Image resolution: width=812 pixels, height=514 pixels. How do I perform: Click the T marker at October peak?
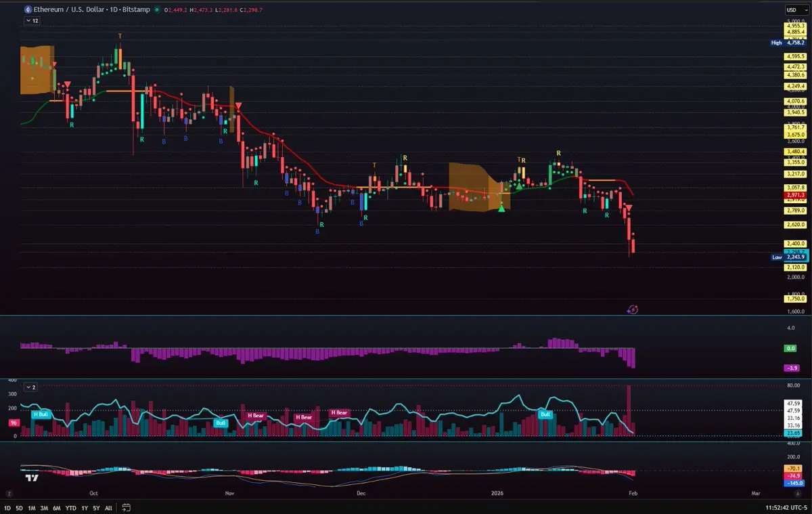pos(120,36)
